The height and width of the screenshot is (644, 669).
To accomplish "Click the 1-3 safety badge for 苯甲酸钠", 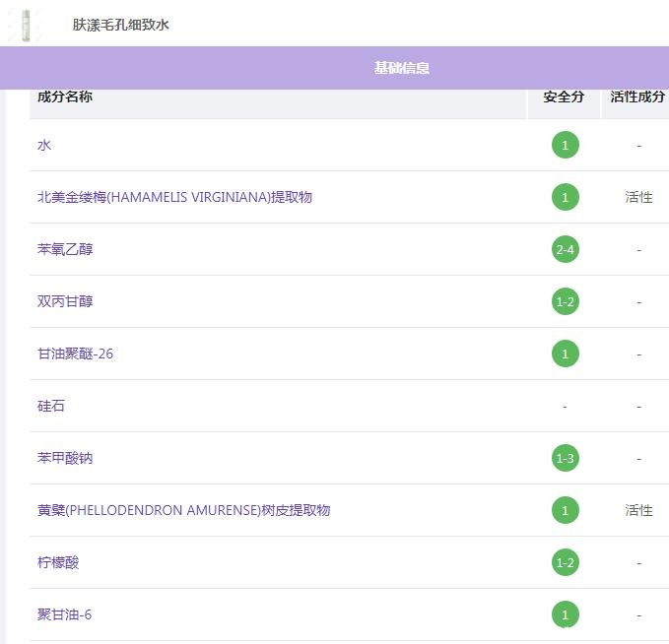I will 565,458.
